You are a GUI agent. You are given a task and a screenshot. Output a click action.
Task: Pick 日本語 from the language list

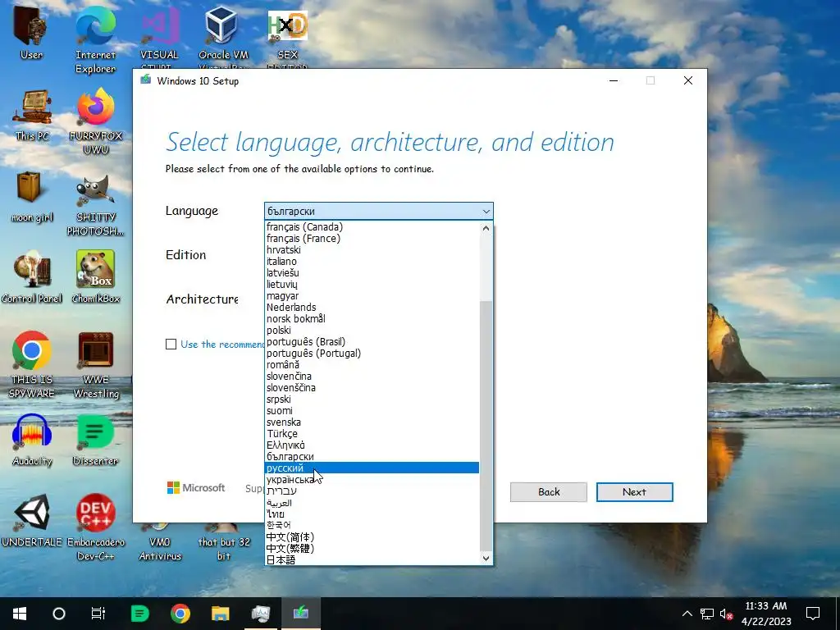click(x=372, y=559)
